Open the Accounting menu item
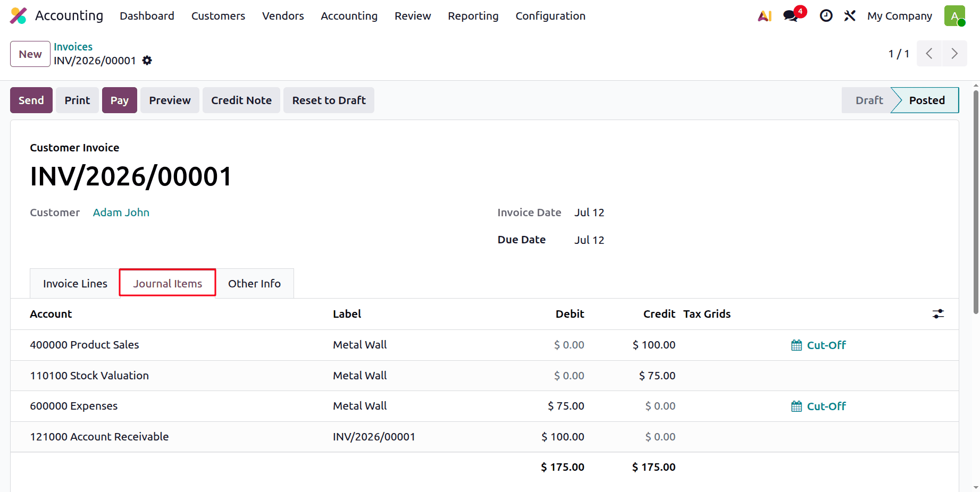 [x=349, y=16]
